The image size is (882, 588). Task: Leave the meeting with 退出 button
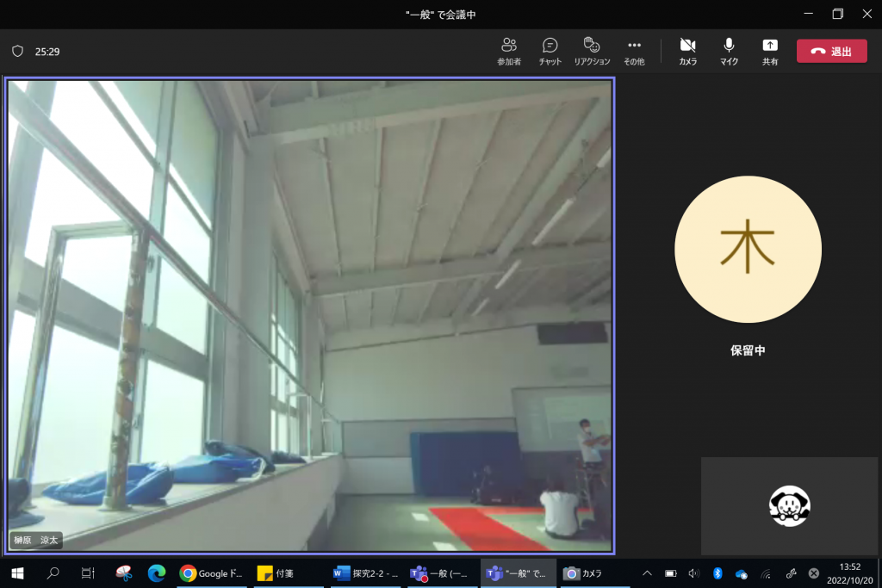click(x=831, y=51)
